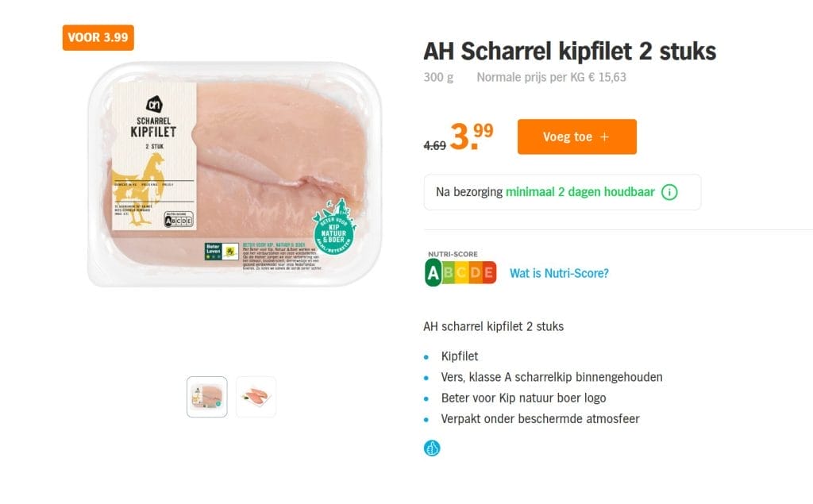Click the crossed-out 4.69 old price

(434, 146)
